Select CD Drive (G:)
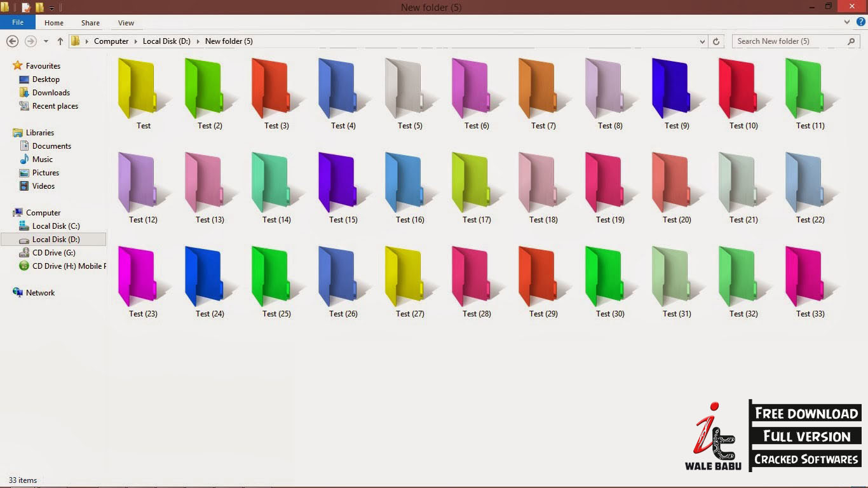 tap(54, 252)
